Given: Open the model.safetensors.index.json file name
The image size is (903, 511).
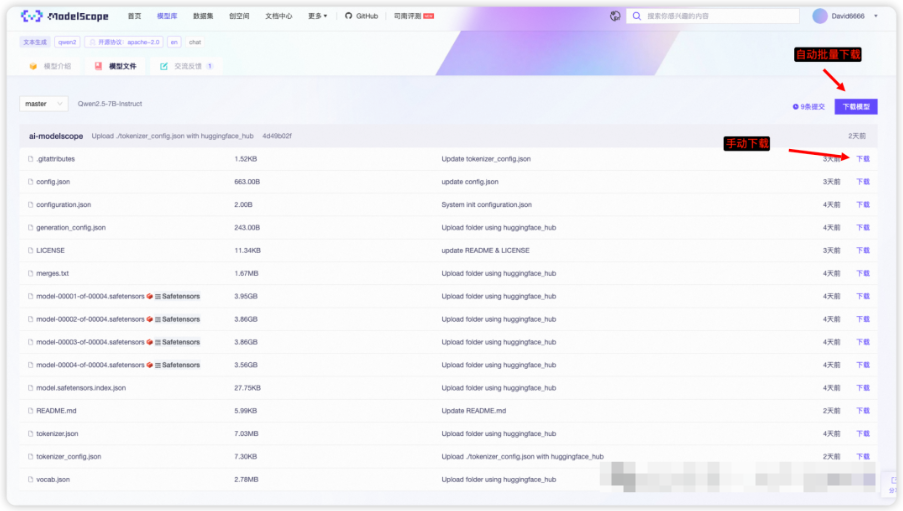Looking at the screenshot, I should [81, 388].
